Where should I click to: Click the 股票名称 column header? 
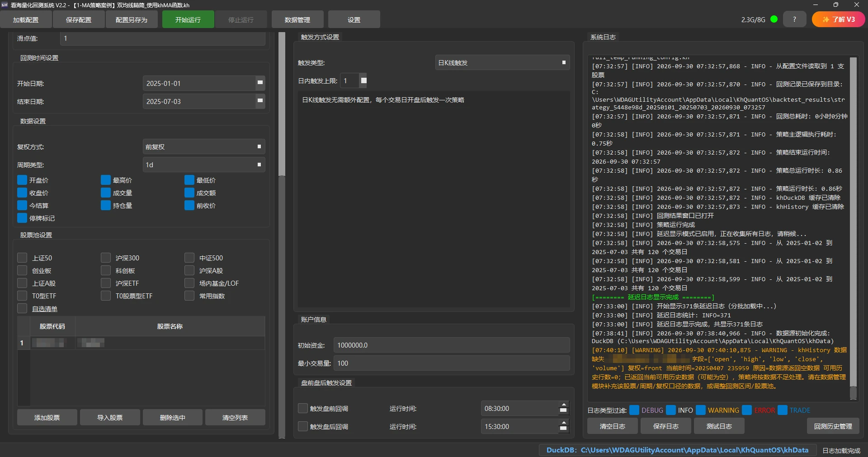[x=170, y=326]
